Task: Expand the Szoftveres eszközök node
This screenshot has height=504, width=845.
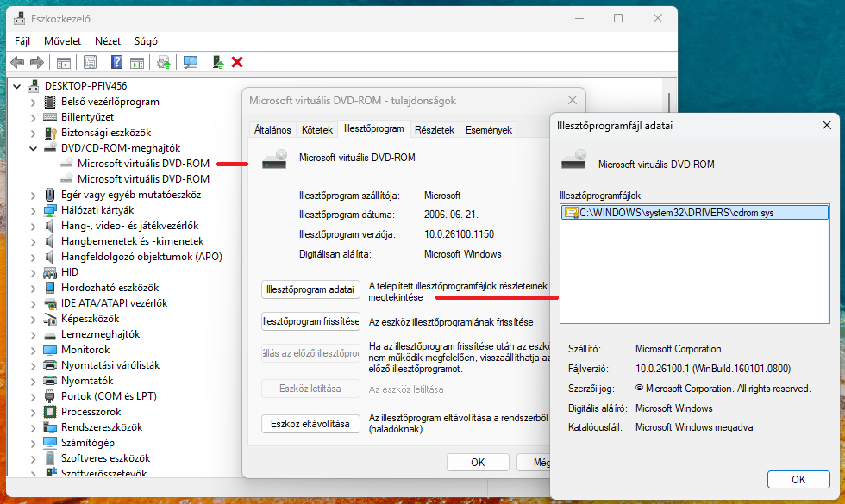Action: (x=33, y=458)
